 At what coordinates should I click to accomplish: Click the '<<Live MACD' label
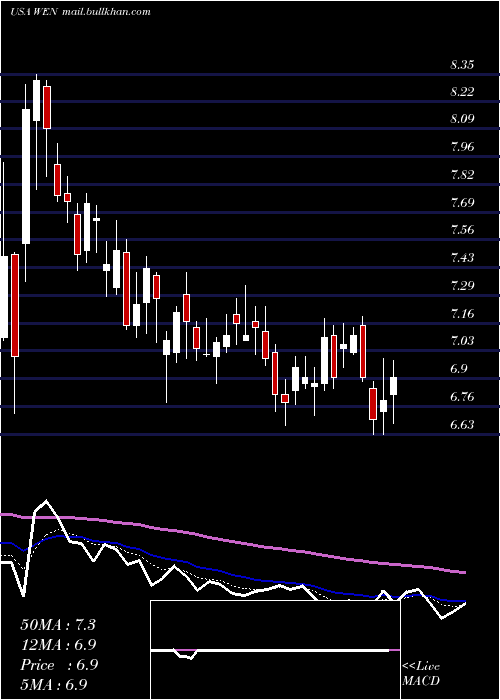click(421, 674)
